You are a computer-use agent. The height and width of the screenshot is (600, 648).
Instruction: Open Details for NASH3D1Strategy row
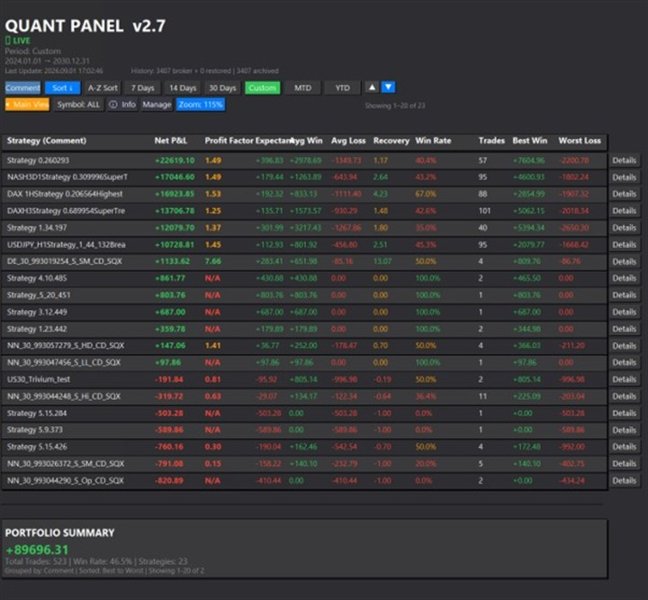624,177
